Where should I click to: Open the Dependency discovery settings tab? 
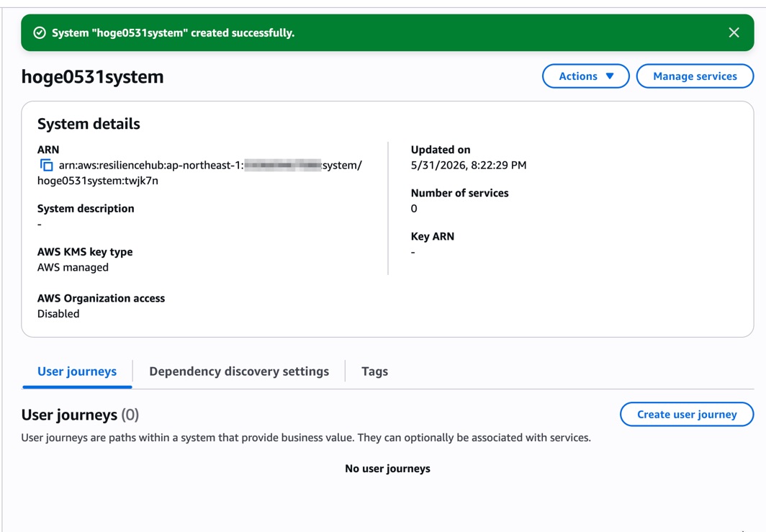coord(239,371)
